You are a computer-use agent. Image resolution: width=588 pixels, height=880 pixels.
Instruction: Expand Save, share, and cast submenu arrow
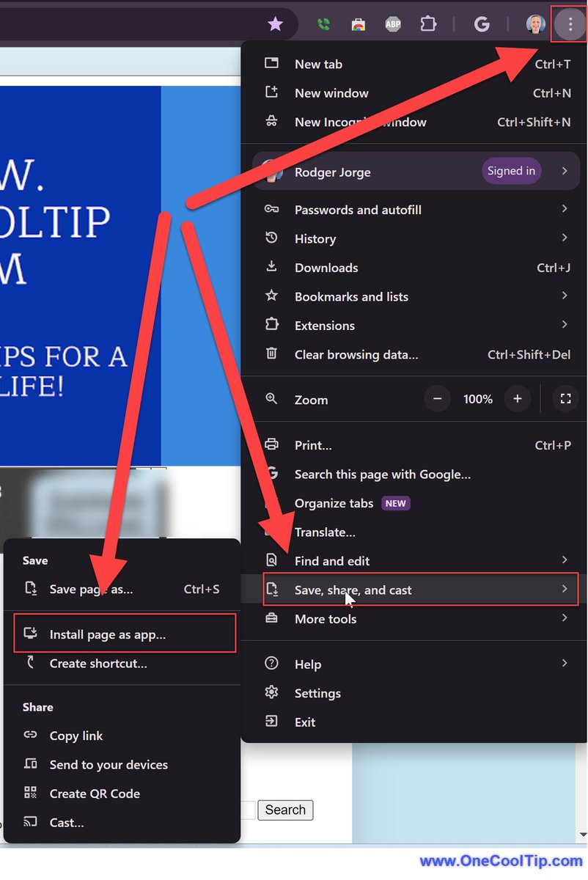point(565,589)
